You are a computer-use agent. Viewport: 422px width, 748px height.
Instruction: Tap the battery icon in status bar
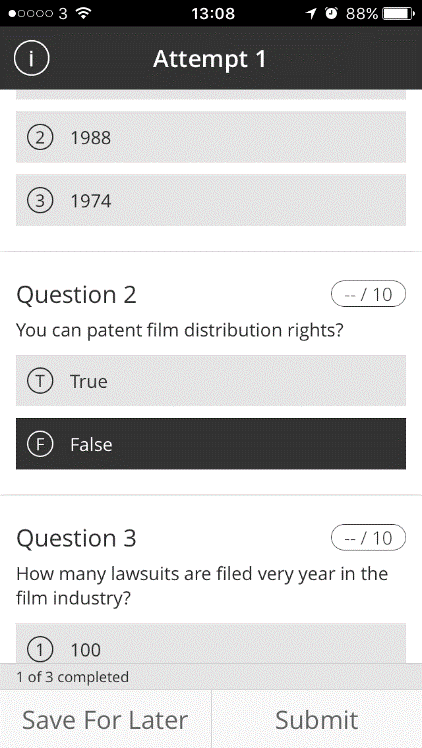[x=399, y=13]
